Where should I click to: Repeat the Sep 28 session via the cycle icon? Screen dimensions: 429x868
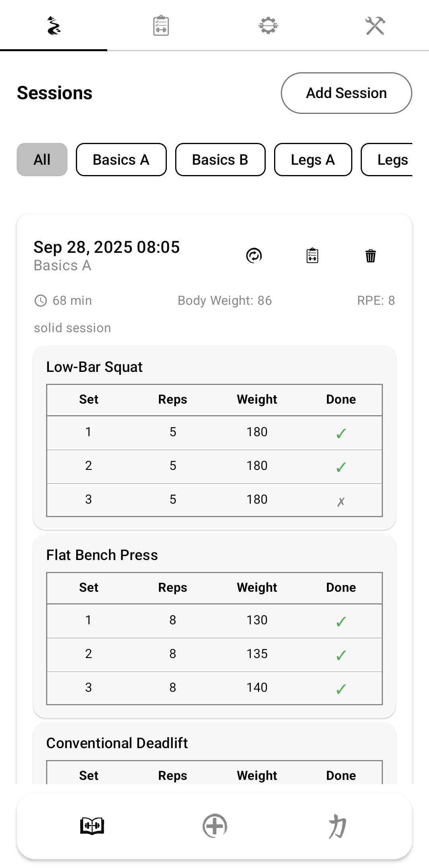click(254, 256)
